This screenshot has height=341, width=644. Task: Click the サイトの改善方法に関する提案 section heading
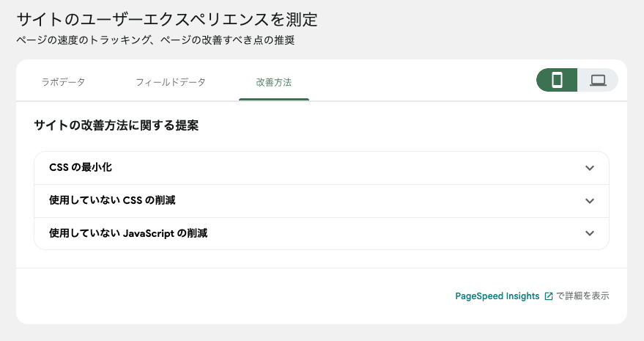116,125
